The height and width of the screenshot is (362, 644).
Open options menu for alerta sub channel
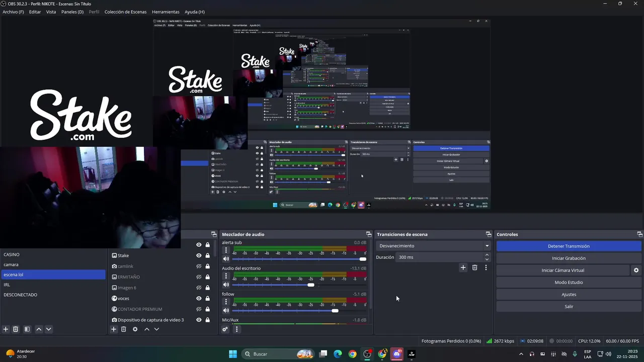pos(226,250)
